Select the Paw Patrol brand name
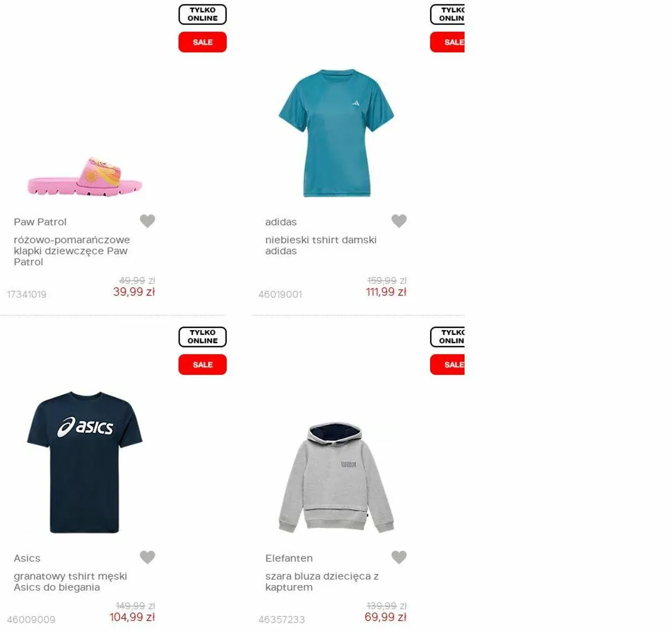This screenshot has height=634, width=672. click(40, 222)
